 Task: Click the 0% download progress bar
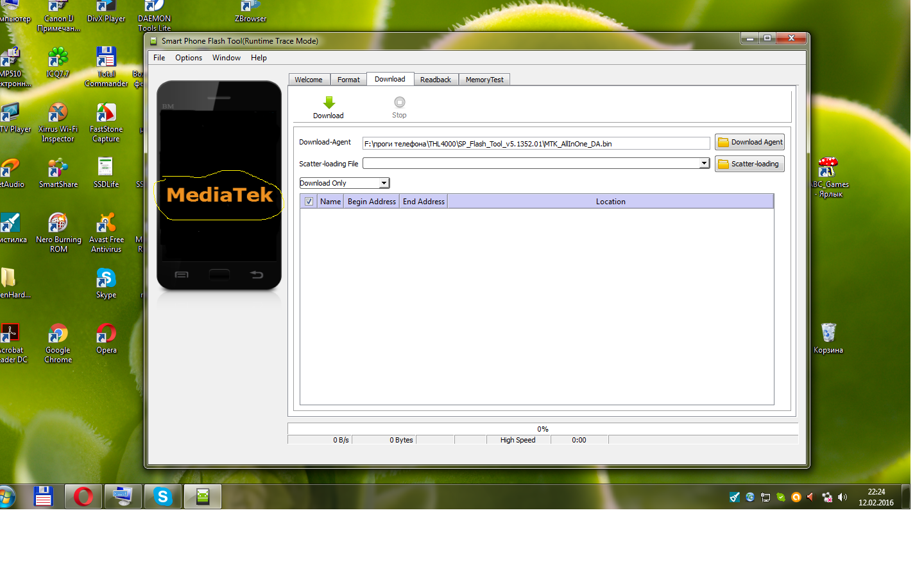542,429
